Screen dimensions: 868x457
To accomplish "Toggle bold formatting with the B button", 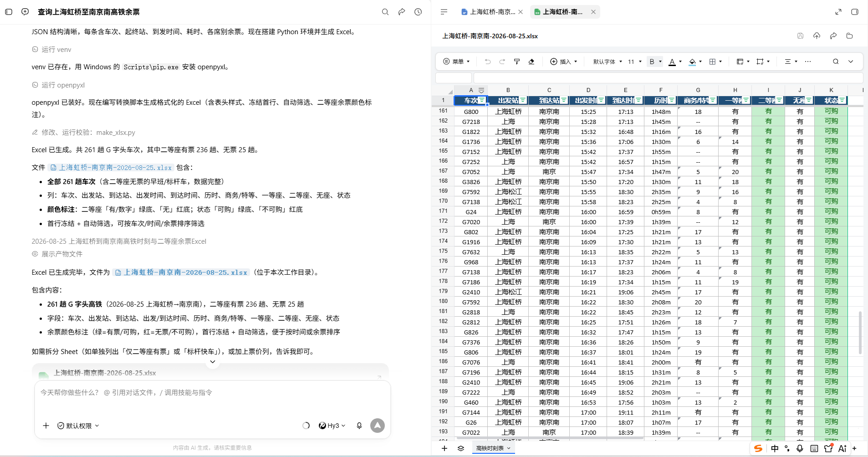I will click(652, 62).
